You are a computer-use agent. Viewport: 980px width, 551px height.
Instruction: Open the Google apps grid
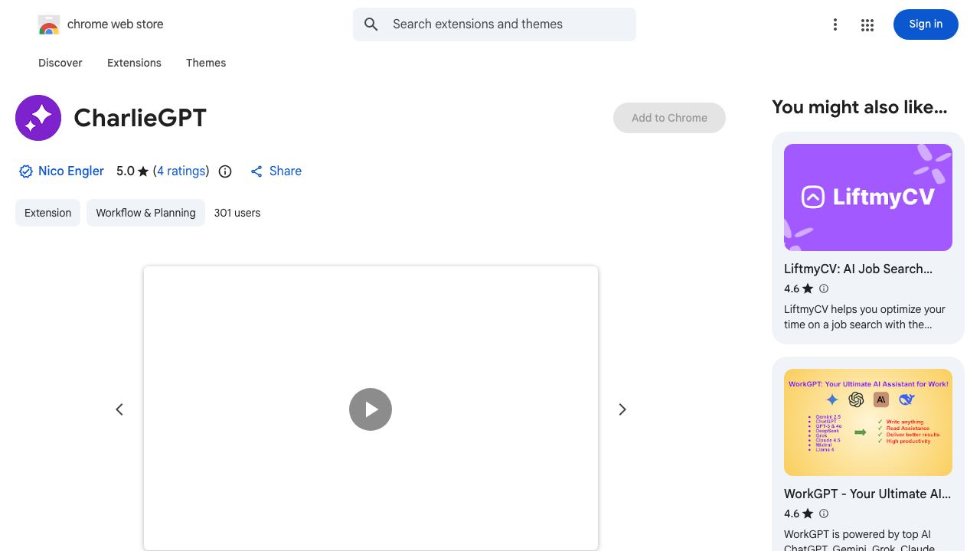(x=867, y=24)
